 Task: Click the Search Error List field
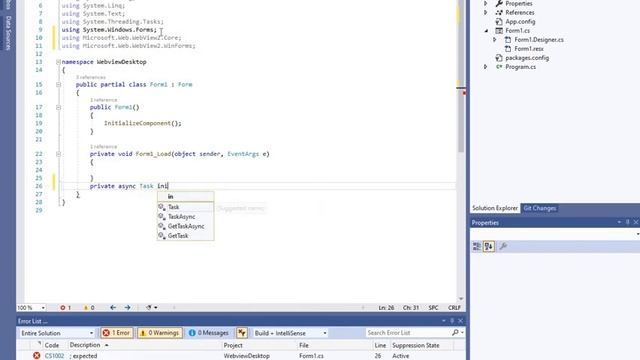(x=408, y=333)
